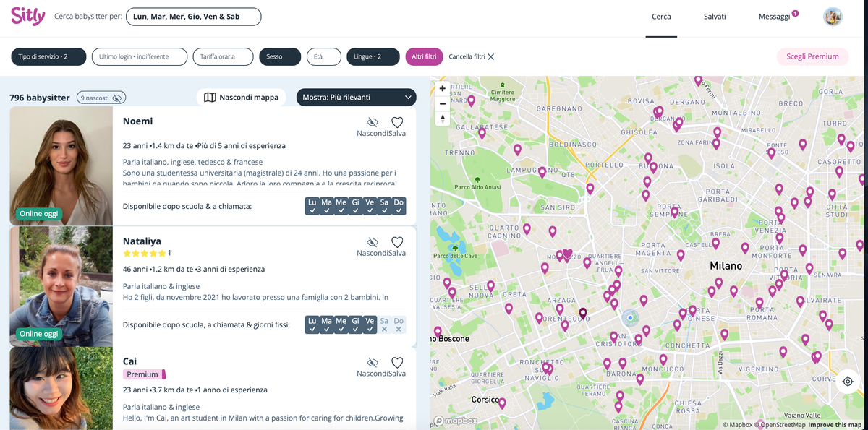
Task: Open the day selector Lun, Mar, Mer…
Action: [194, 17]
